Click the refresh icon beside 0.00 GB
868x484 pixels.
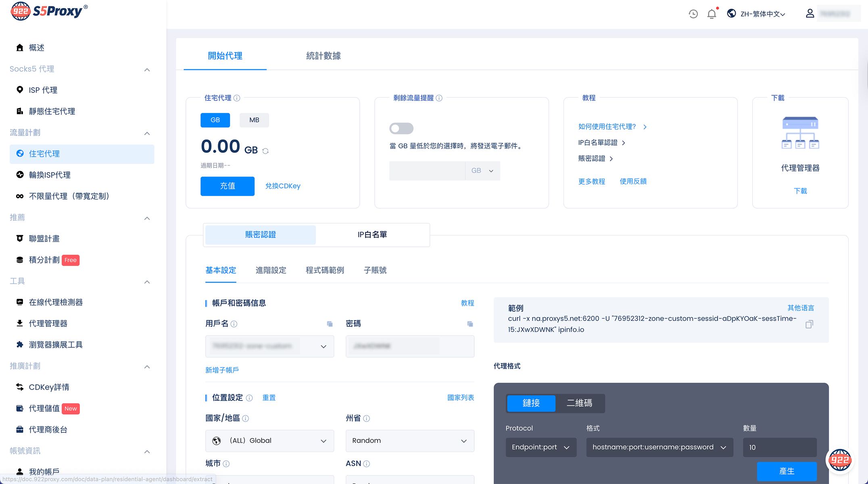coord(265,151)
